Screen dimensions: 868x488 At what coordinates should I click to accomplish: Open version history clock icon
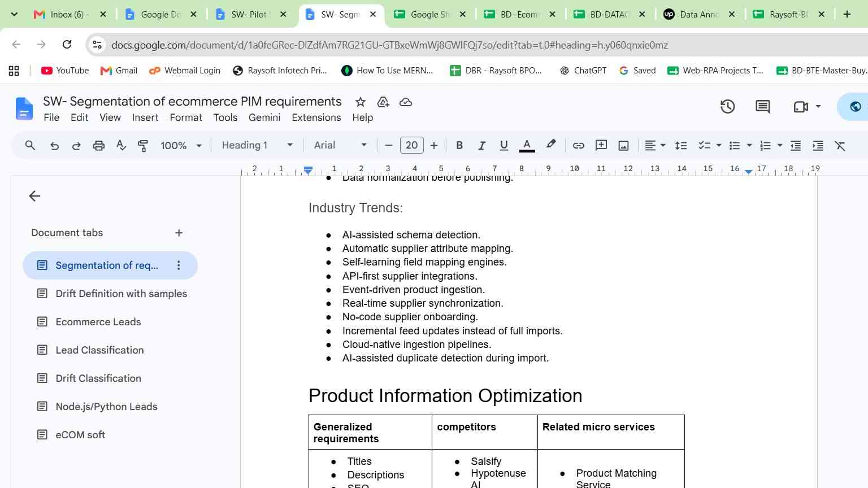point(727,106)
